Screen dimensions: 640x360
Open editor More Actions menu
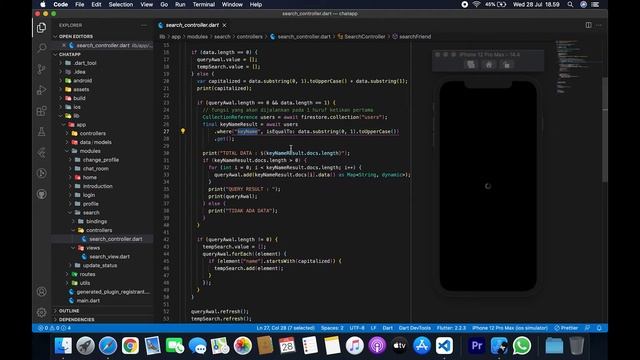(x=599, y=25)
